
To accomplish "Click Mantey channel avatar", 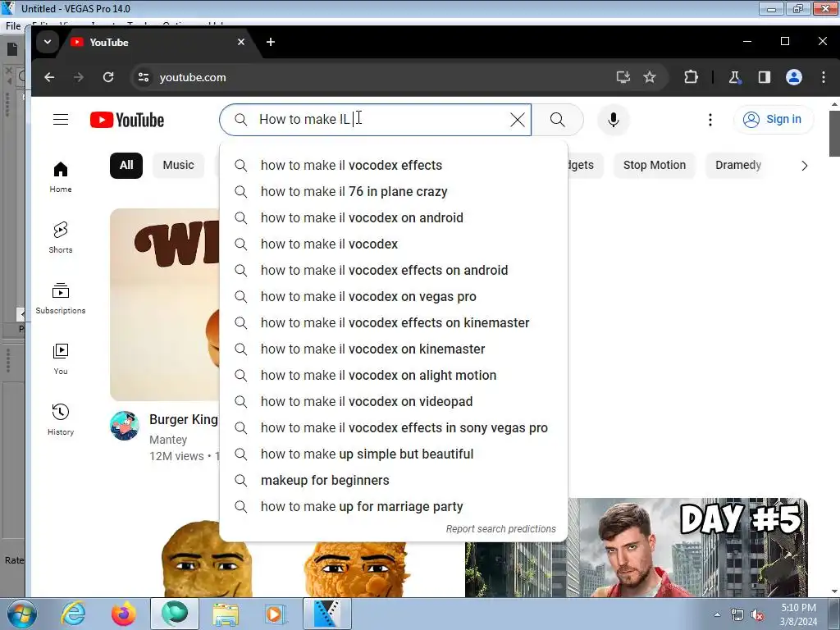I will pyautogui.click(x=125, y=426).
